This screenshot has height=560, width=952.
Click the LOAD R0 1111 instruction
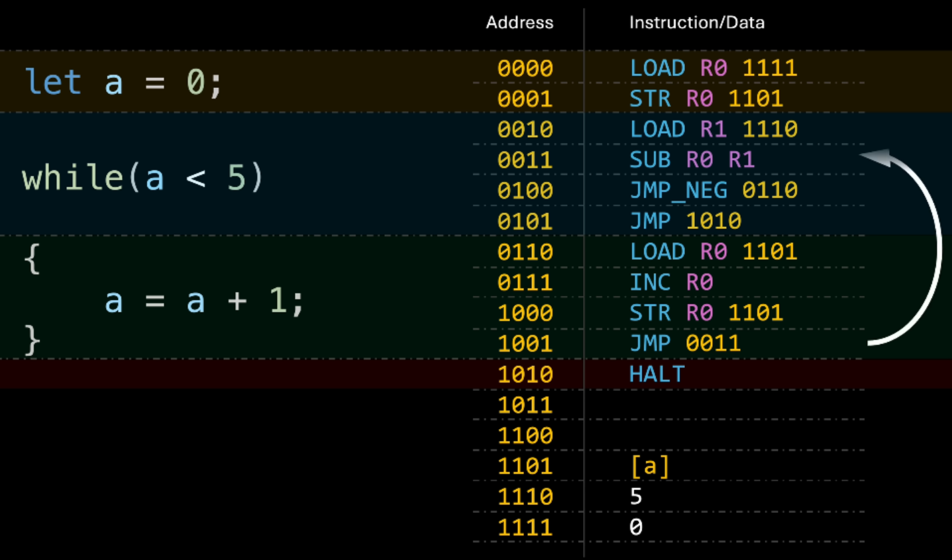tap(713, 68)
